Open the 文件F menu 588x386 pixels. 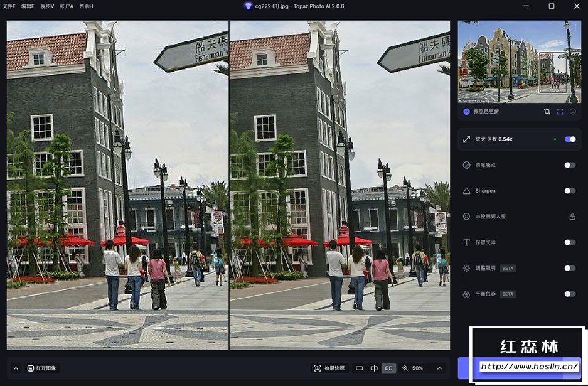[x=9, y=6]
